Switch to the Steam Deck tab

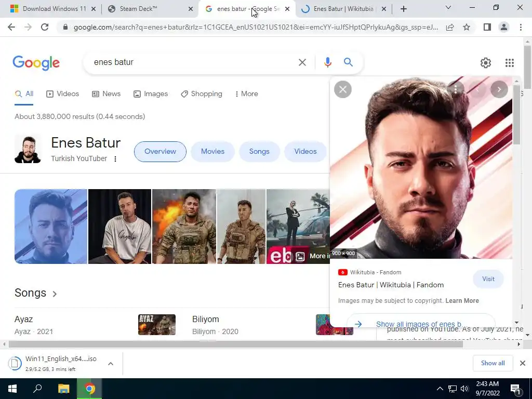(x=149, y=9)
